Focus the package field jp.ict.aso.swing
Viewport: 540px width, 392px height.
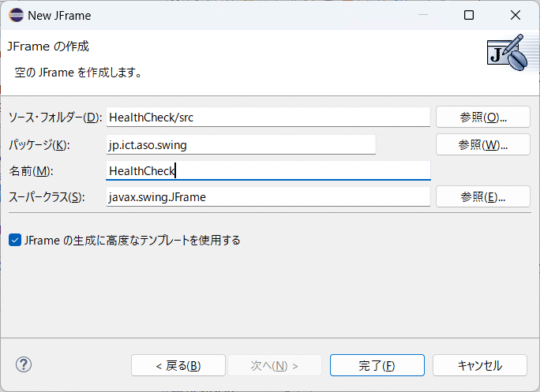[x=241, y=144]
